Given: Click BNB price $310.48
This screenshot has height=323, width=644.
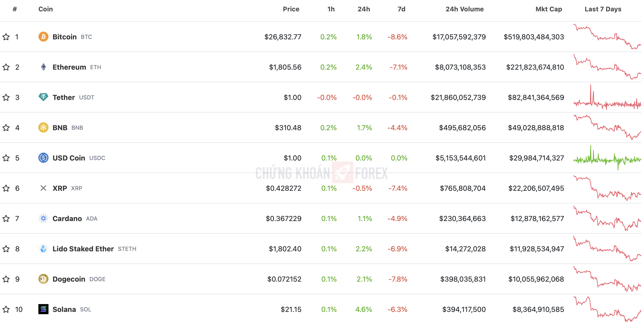Looking at the screenshot, I should [x=288, y=128].
